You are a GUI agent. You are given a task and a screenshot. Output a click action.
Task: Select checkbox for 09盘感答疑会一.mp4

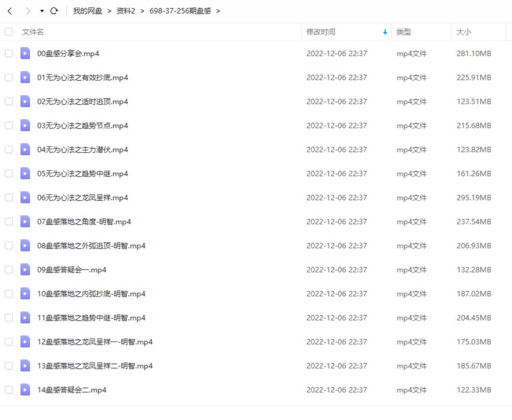pyautogui.click(x=9, y=270)
